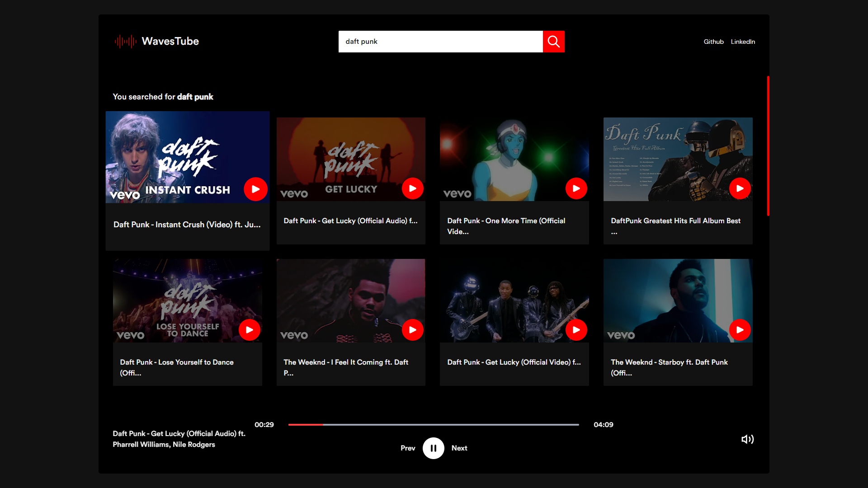
Task: Play I Feel It Coming result
Action: click(x=412, y=330)
